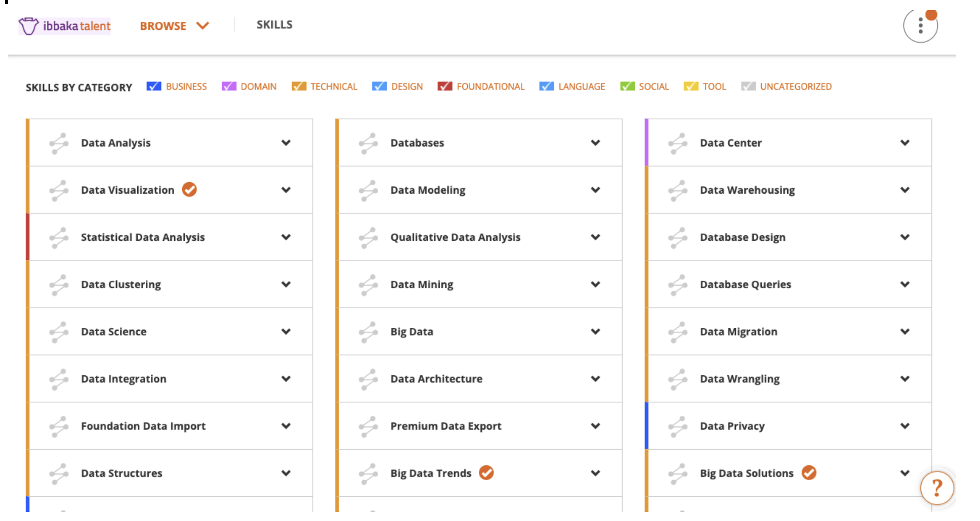Expand the Data Analysis skill row

coord(286,143)
